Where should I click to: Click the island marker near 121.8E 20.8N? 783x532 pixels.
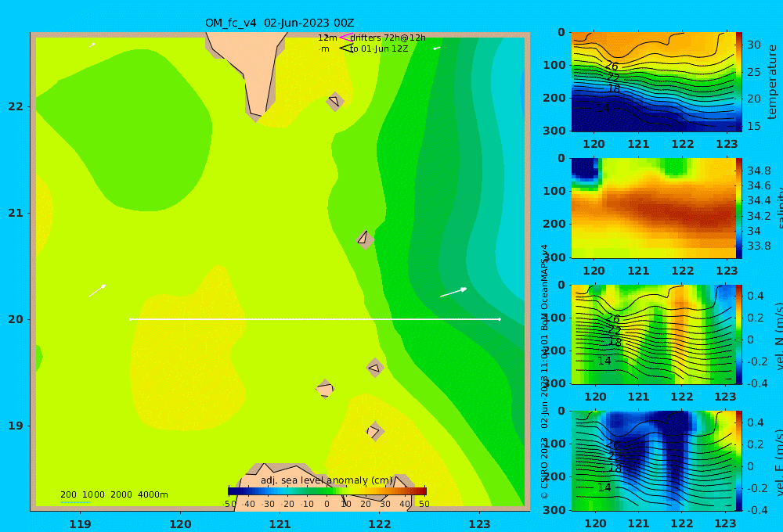click(x=365, y=239)
